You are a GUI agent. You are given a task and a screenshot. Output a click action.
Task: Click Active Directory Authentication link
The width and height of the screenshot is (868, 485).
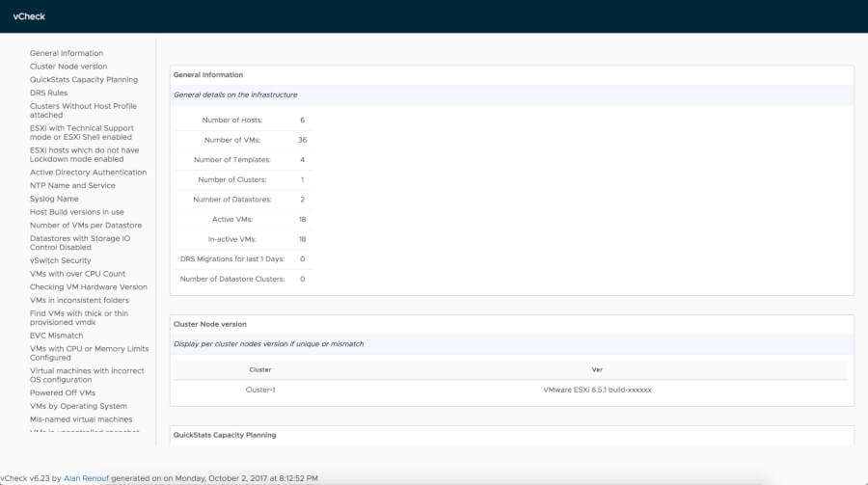[88, 173]
